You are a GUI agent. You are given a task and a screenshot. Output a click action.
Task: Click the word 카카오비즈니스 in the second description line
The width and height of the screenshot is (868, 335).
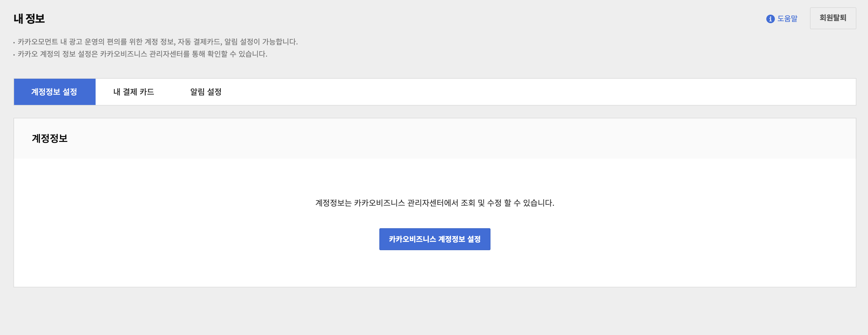[123, 54]
